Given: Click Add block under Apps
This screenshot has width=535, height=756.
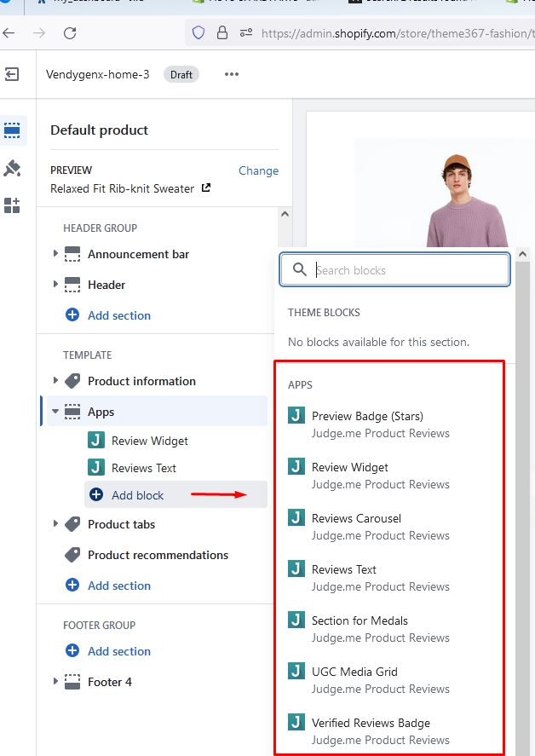Looking at the screenshot, I should point(175,494).
